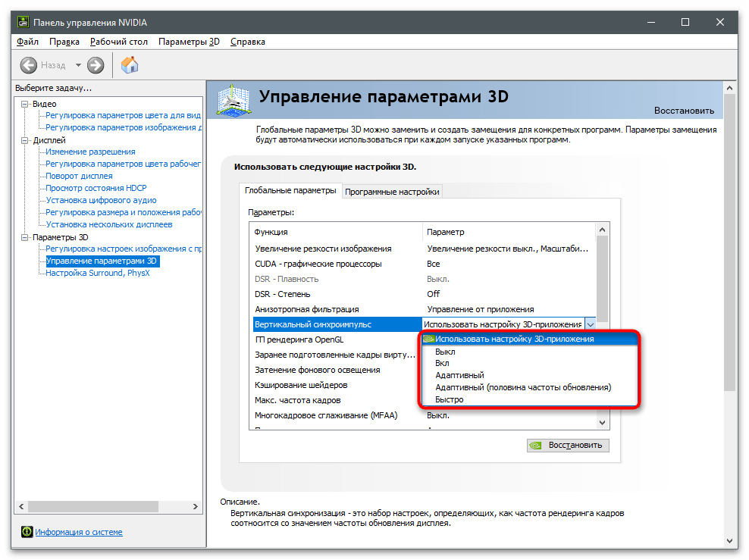Click task tree horizontal scrollbar right arrow

tap(196, 506)
